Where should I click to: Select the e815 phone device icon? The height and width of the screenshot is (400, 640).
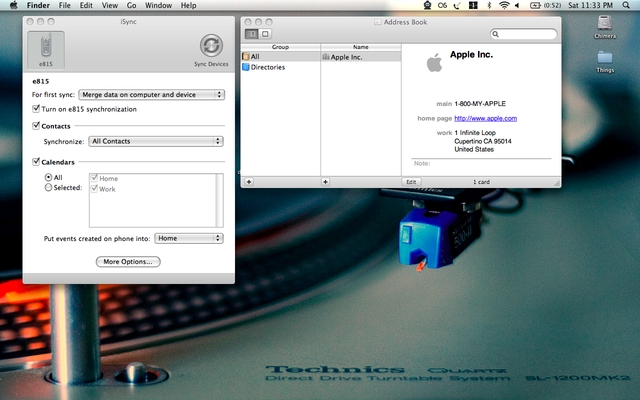[46, 50]
